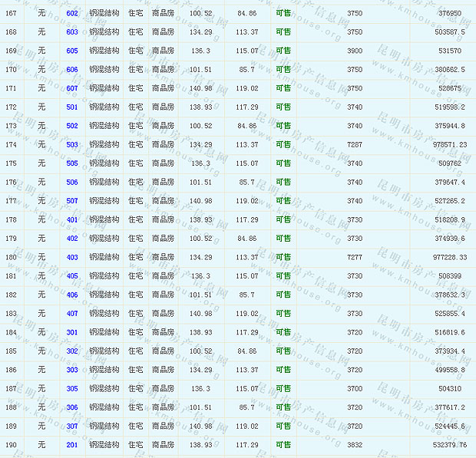Click room 501 link

pyautogui.click(x=72, y=107)
